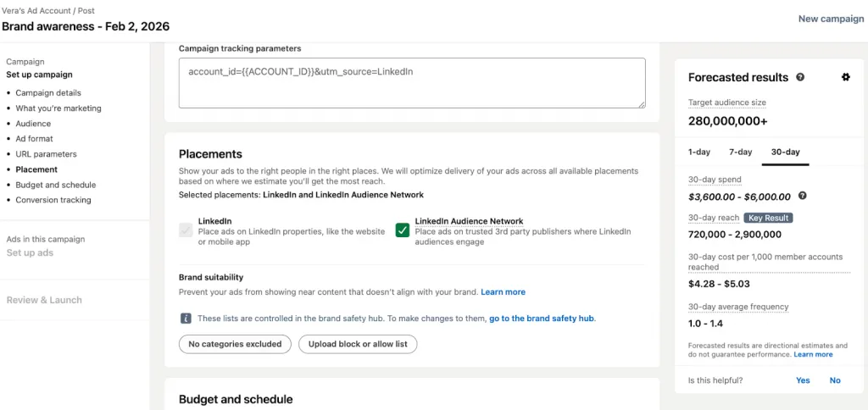Uncheck the LinkedIn Audience Network checkbox
Viewport: 868px width, 410px height.
[403, 230]
